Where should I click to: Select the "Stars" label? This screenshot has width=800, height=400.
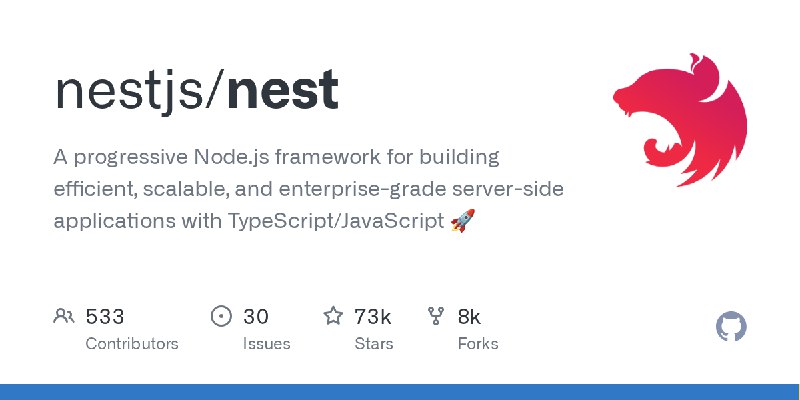click(376, 344)
